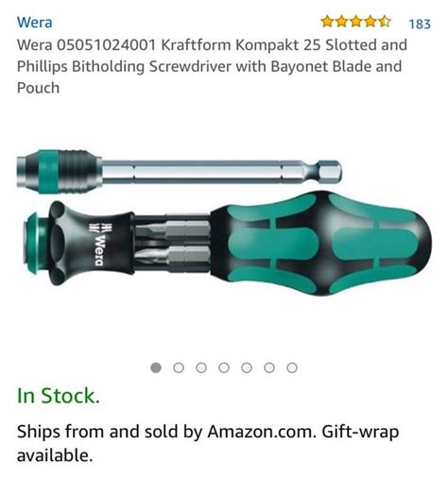Image resolution: width=448 pixels, height=478 pixels.
Task: Select the third image carousel dot
Action: click(x=201, y=367)
